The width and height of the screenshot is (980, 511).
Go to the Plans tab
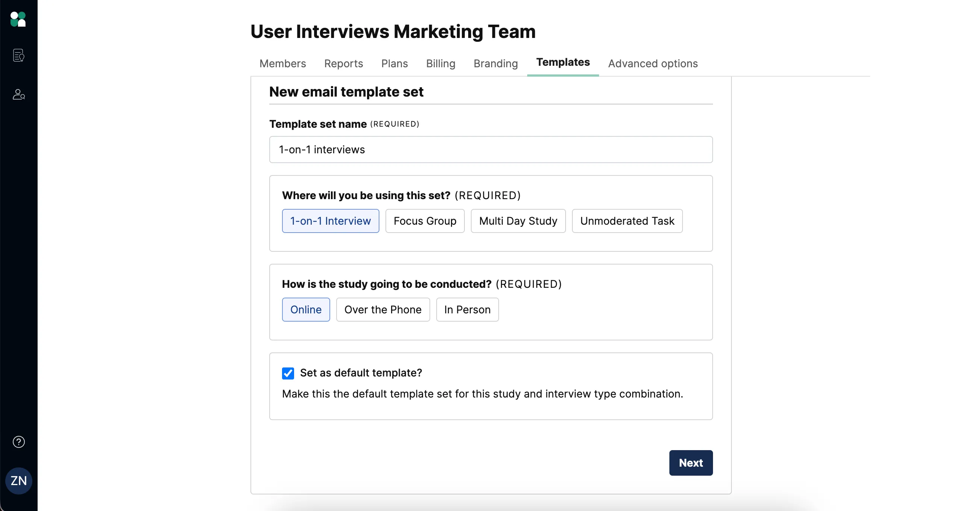[x=394, y=63]
